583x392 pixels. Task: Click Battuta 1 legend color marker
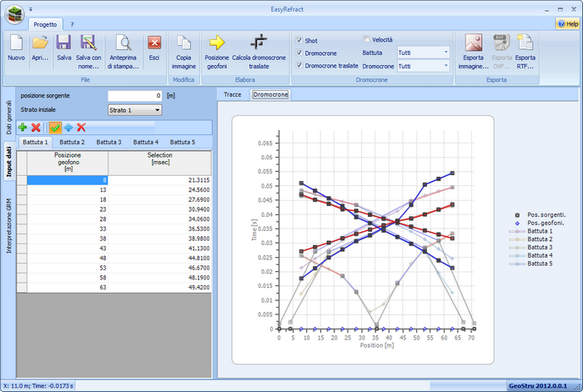[x=517, y=231]
